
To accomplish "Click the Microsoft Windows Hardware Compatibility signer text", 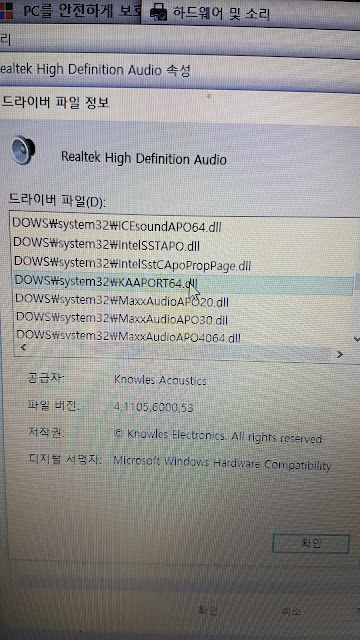I will tap(222, 463).
